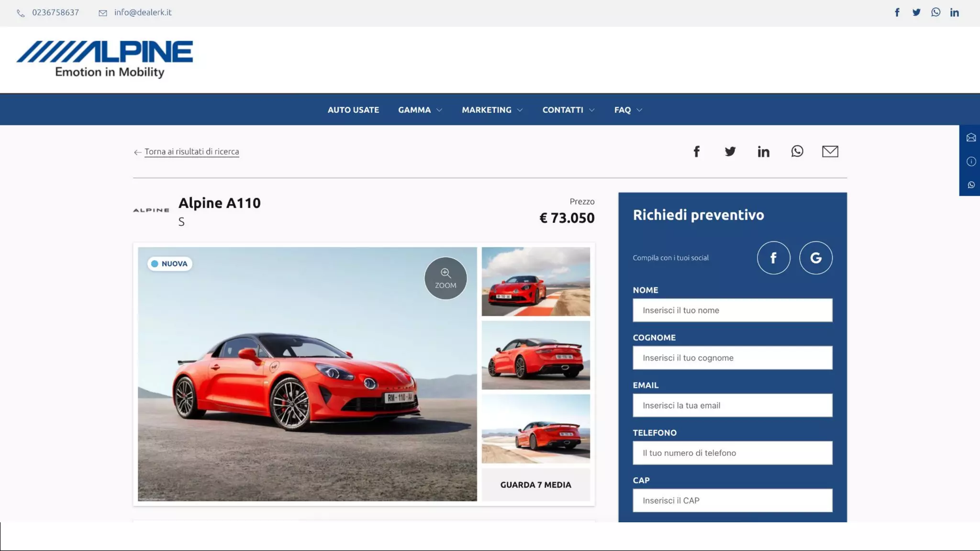Viewport: 980px width, 551px height.
Task: Go to AUTO USATE menu item
Action: click(353, 110)
